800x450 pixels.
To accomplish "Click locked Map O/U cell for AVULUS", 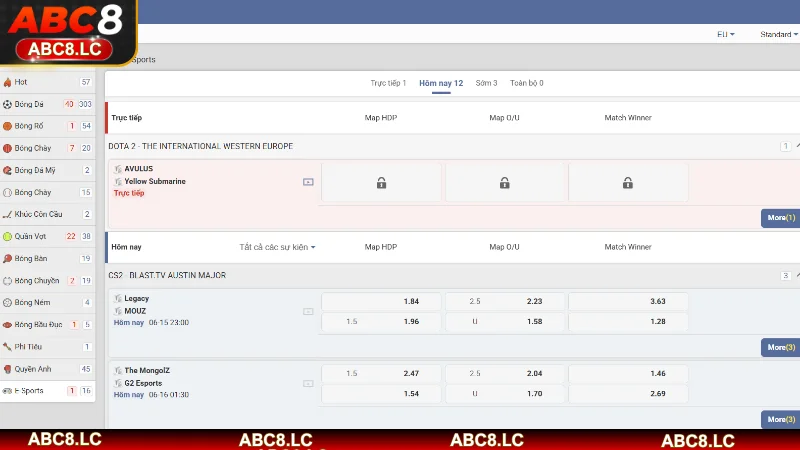I will (505, 183).
